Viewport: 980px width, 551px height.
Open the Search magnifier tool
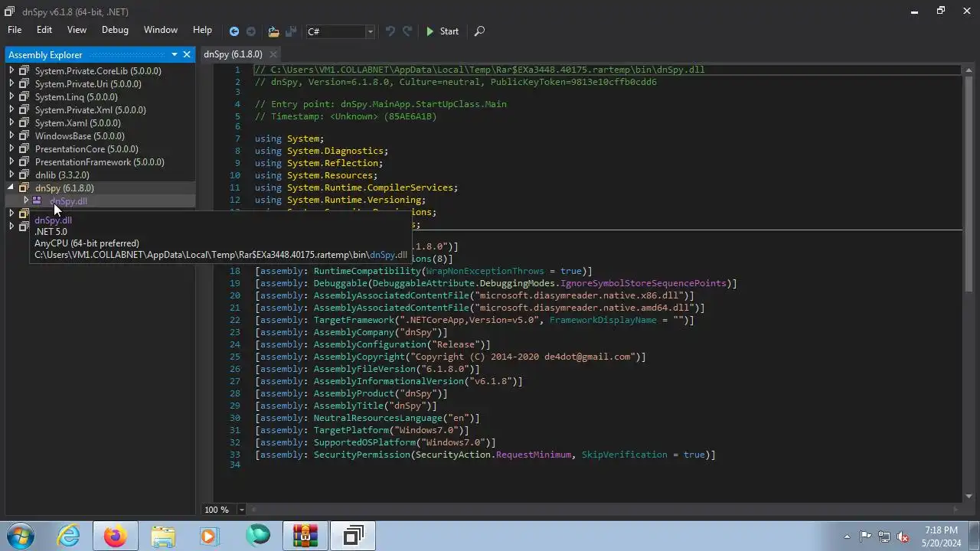(479, 31)
